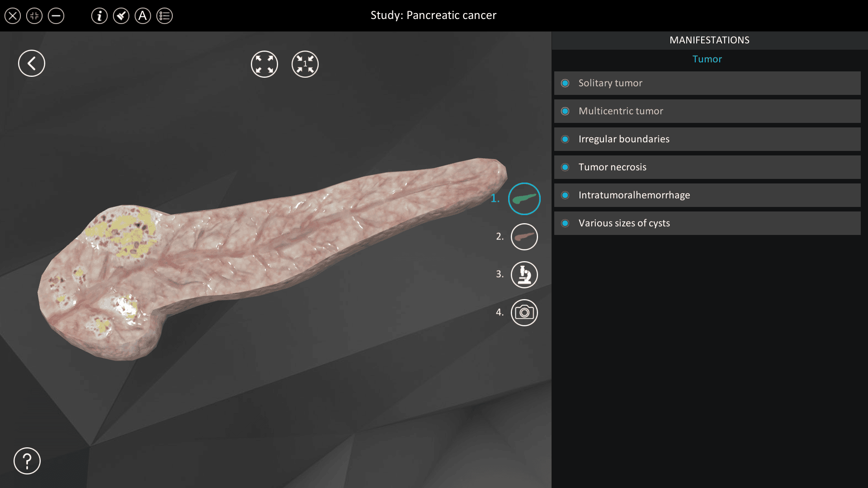Go back with the left arrow button

pos(32,63)
